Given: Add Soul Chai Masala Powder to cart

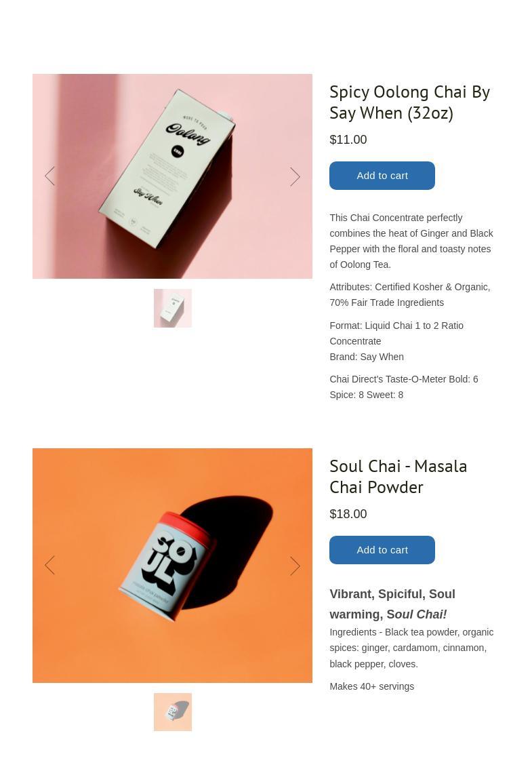Looking at the screenshot, I should 382,550.
